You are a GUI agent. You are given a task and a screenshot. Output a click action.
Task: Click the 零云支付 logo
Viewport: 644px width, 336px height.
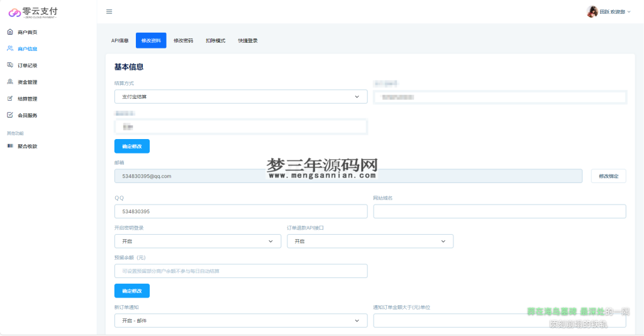point(33,13)
